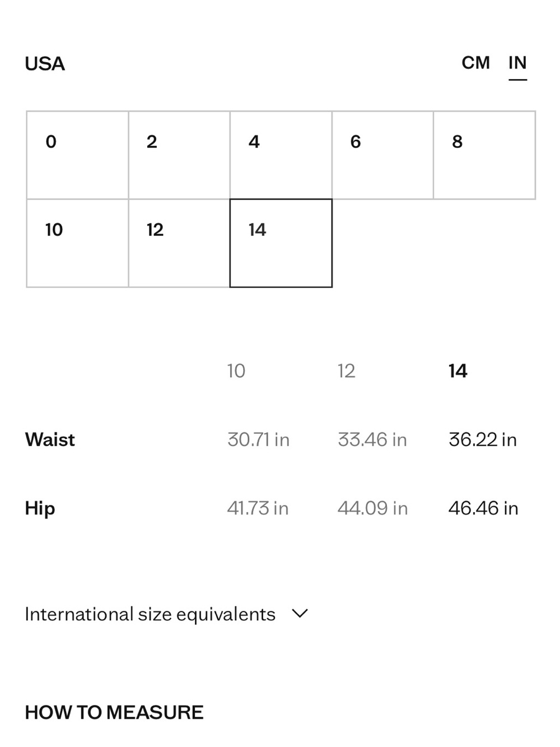This screenshot has width=560, height=747.
Task: Select the IN units option
Action: click(517, 63)
